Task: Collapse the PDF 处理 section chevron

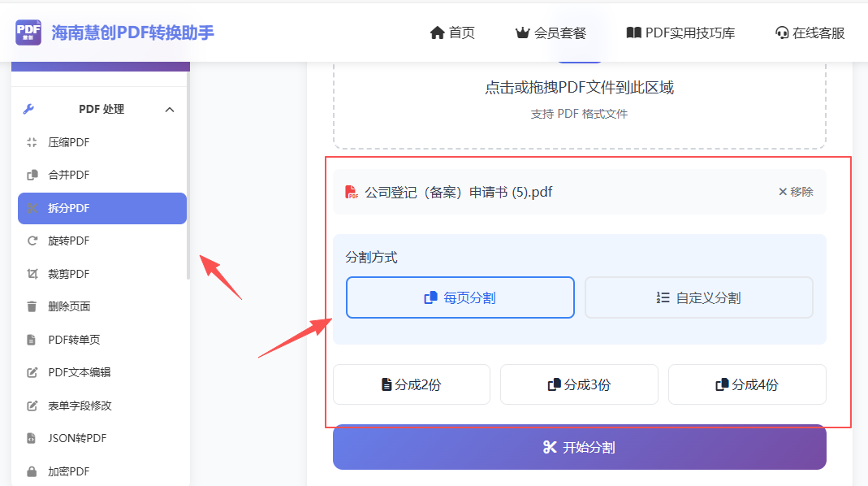Action: coord(170,109)
